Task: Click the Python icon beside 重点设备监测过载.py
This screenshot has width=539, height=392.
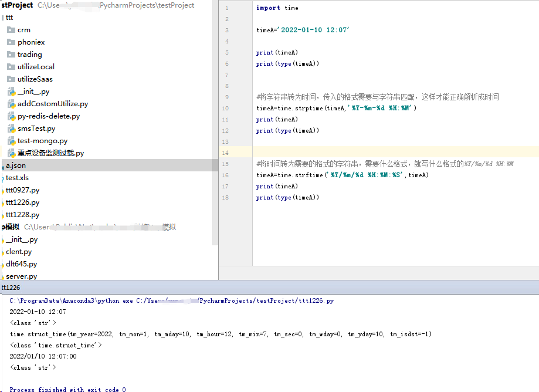Action: pyautogui.click(x=11, y=153)
